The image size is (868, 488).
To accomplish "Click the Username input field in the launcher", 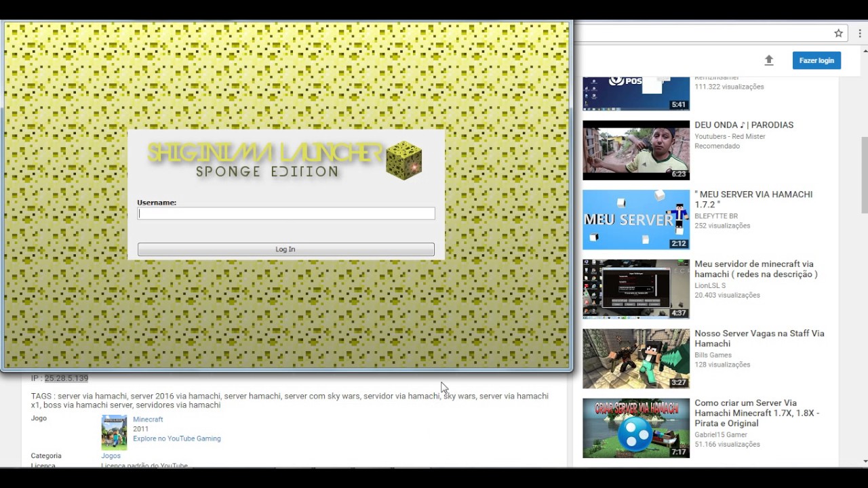I will point(286,213).
